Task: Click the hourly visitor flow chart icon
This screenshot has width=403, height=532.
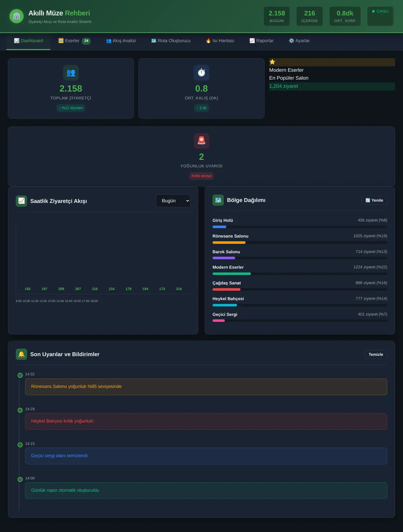Action: 21,201
